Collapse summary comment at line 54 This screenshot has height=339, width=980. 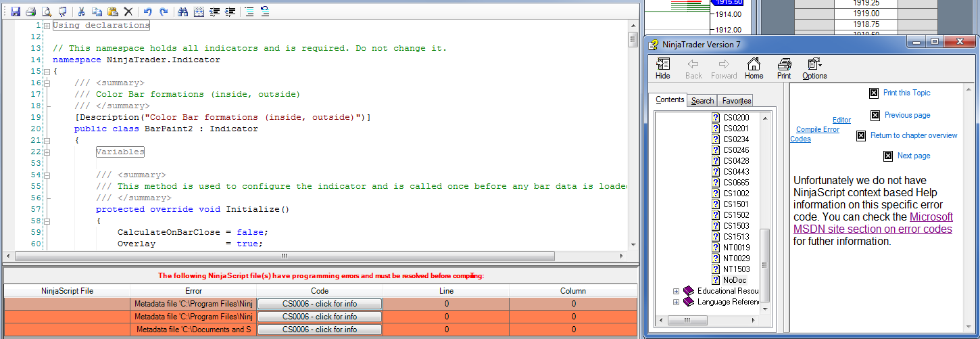tap(47, 175)
